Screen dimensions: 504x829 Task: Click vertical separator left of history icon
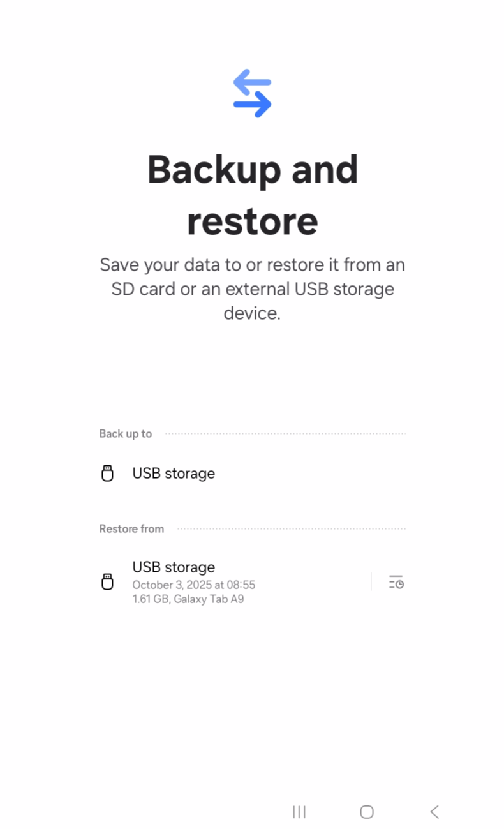[371, 582]
